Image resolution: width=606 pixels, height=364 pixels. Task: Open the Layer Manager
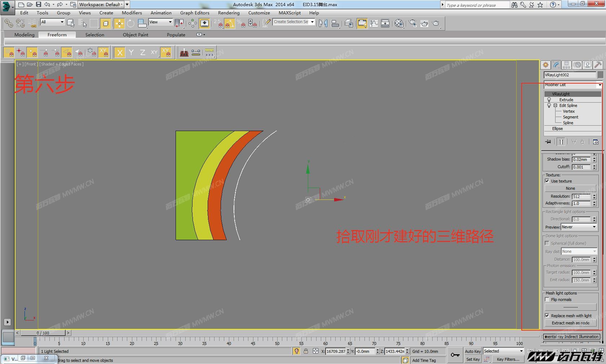click(x=349, y=23)
